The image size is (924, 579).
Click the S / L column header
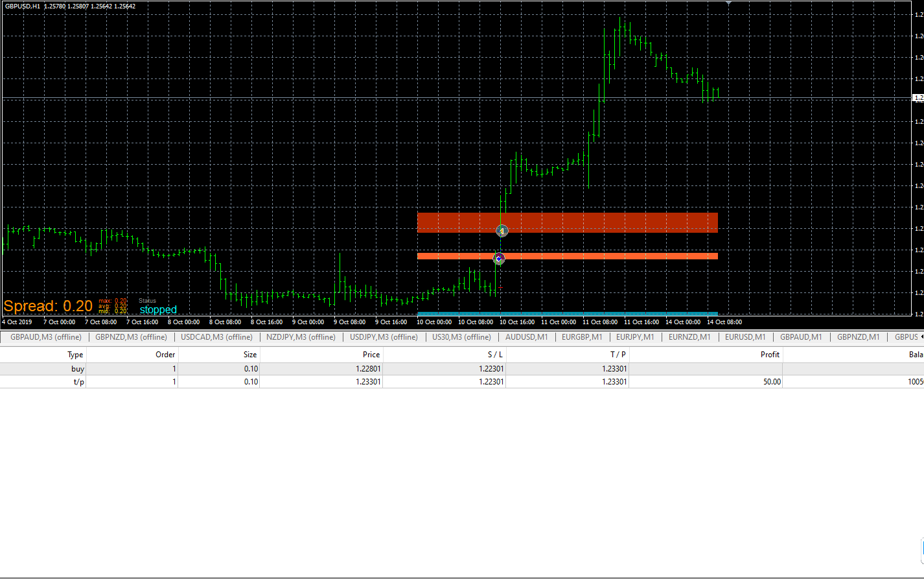[x=445, y=355]
